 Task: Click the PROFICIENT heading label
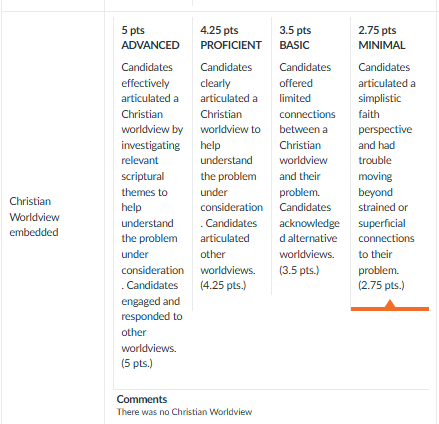click(x=231, y=45)
